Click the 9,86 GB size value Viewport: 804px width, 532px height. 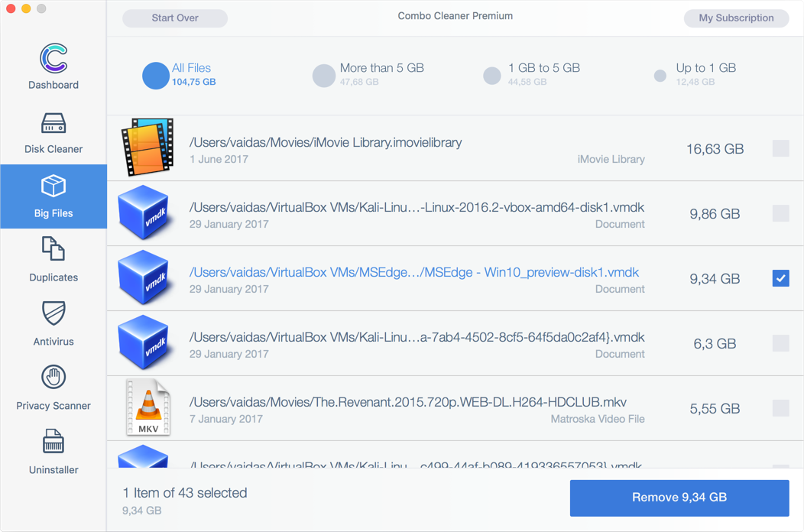715,214
